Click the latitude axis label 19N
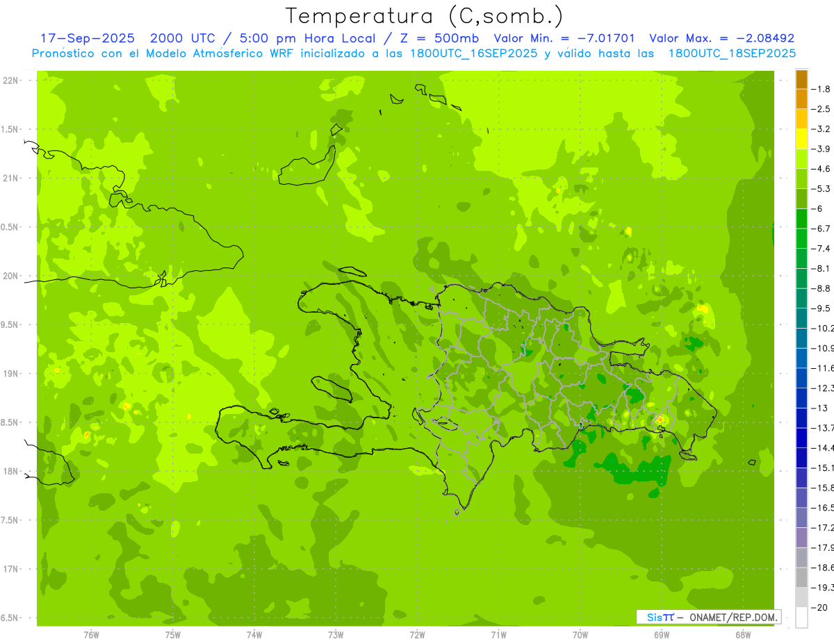The width and height of the screenshot is (834, 644). (10, 374)
